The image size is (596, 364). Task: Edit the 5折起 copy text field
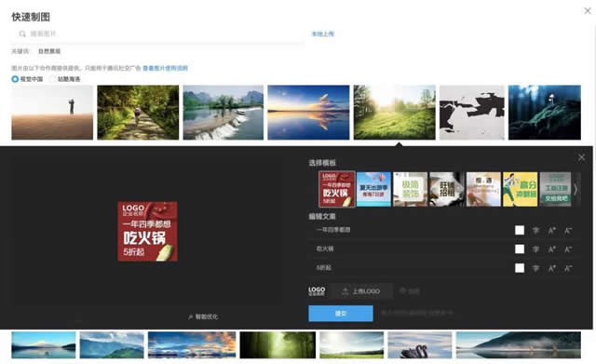click(411, 268)
